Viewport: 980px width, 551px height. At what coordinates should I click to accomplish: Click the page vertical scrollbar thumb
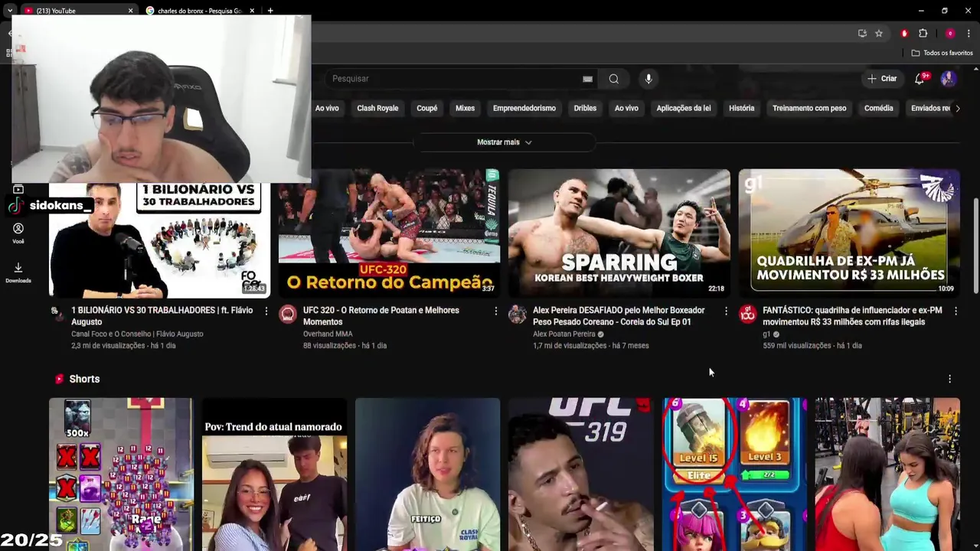click(975, 245)
